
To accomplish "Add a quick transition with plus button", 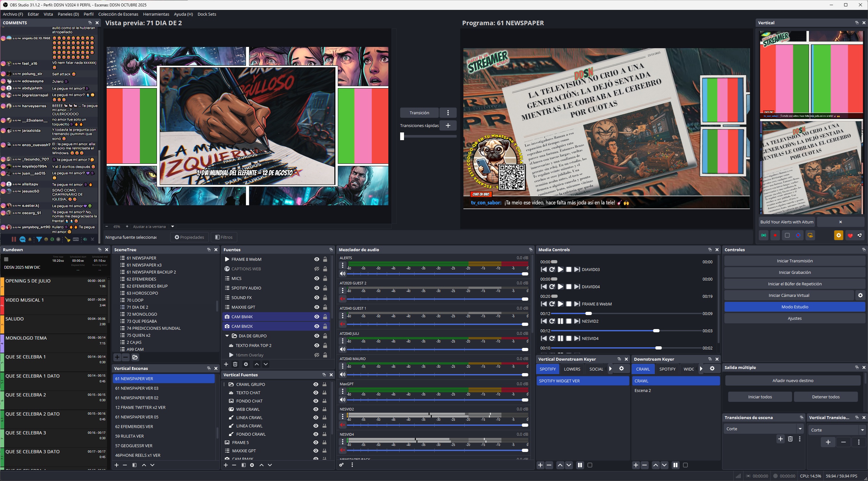I will pyautogui.click(x=448, y=126).
